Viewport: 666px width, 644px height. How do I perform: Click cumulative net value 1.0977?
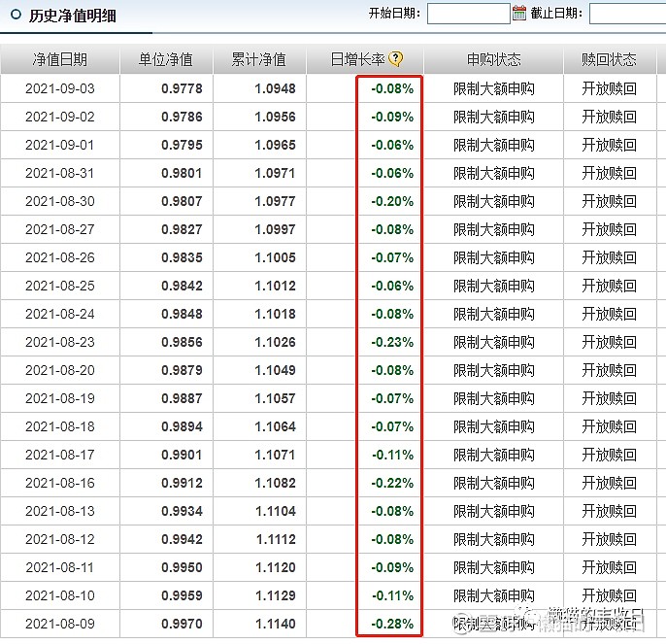(x=276, y=201)
